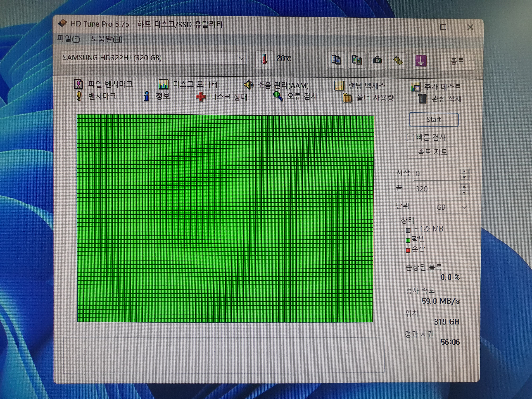Click the 시작 value input field
Image resolution: width=532 pixels, height=399 pixels.
[x=437, y=174]
